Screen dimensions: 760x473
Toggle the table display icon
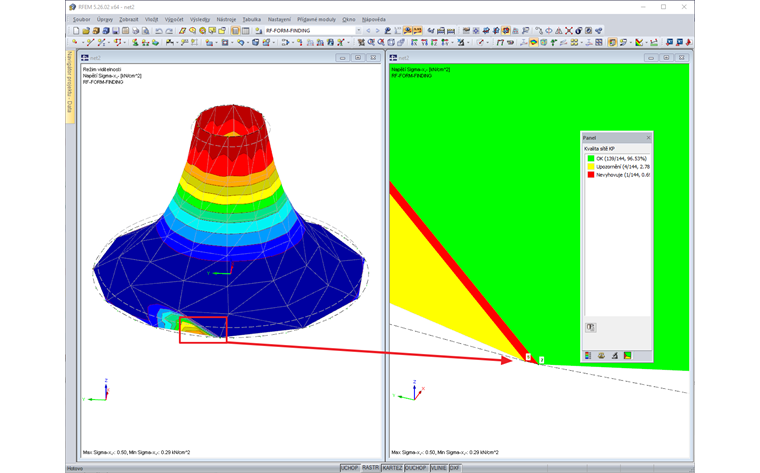click(x=245, y=31)
